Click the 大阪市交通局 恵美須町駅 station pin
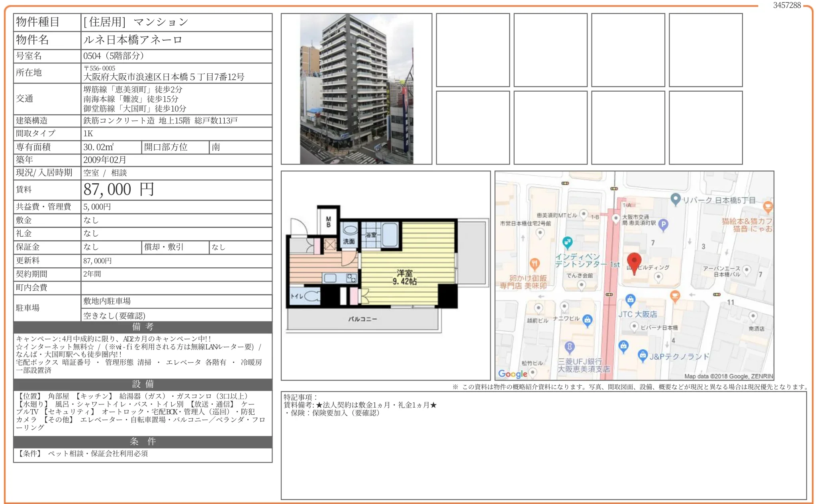This screenshot has height=504, width=819. coord(615,218)
